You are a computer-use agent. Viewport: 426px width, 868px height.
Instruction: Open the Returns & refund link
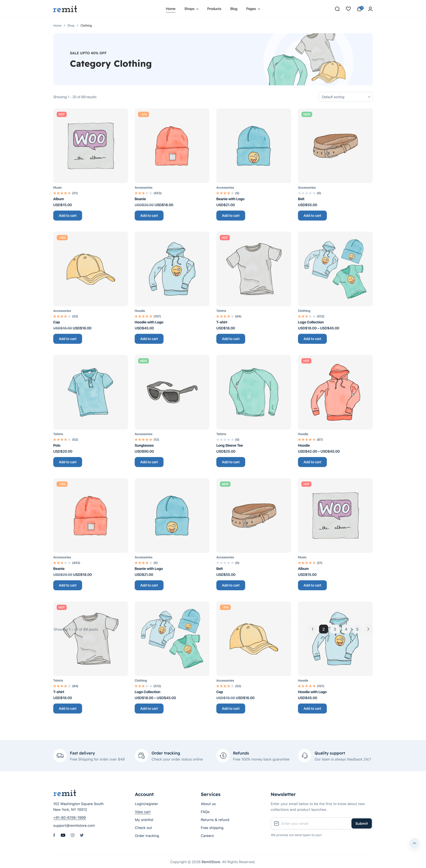pos(215,820)
